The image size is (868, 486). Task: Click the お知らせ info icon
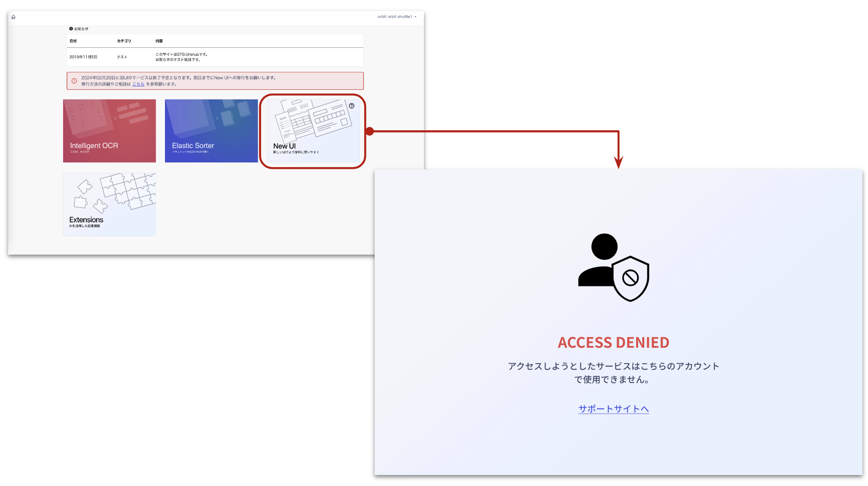coord(71,29)
